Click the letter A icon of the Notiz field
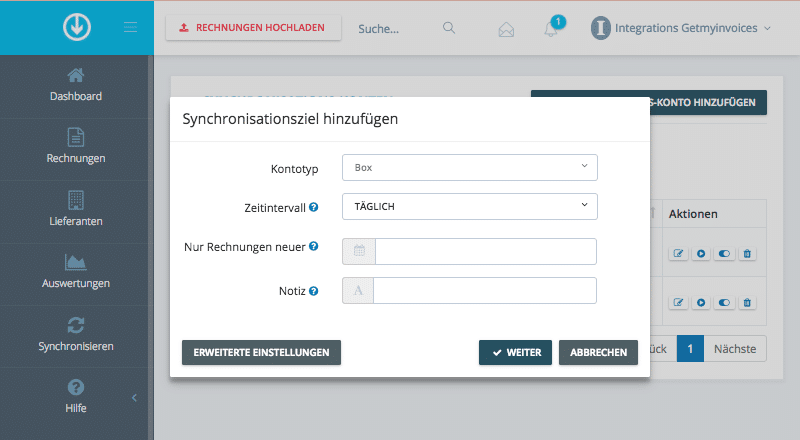This screenshot has width=800, height=440. 358,290
